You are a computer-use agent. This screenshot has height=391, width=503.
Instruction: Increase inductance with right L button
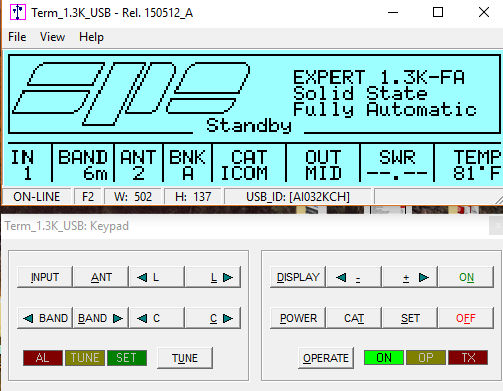213,277
